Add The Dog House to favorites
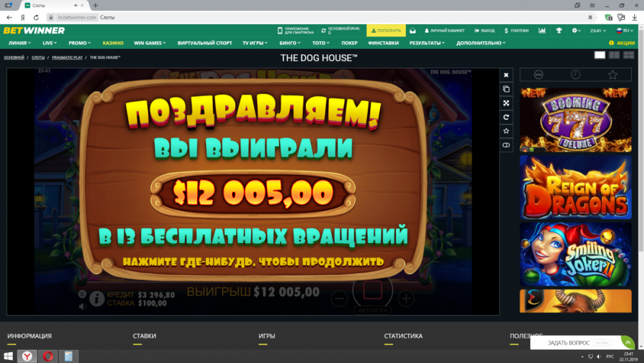The image size is (644, 363). pos(506,131)
